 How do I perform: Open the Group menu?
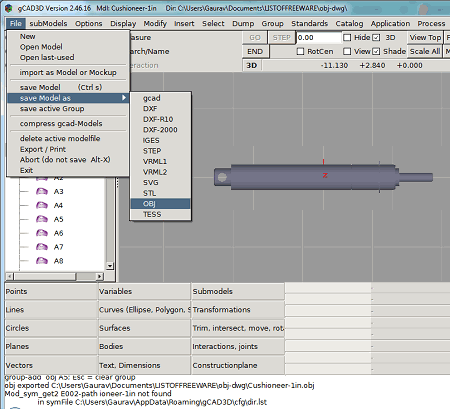[x=272, y=23]
